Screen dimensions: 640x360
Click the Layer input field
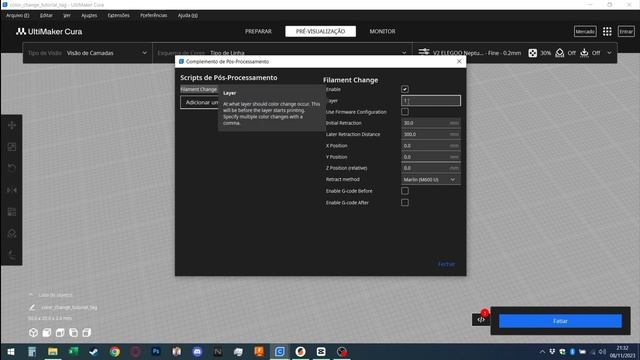click(x=431, y=100)
